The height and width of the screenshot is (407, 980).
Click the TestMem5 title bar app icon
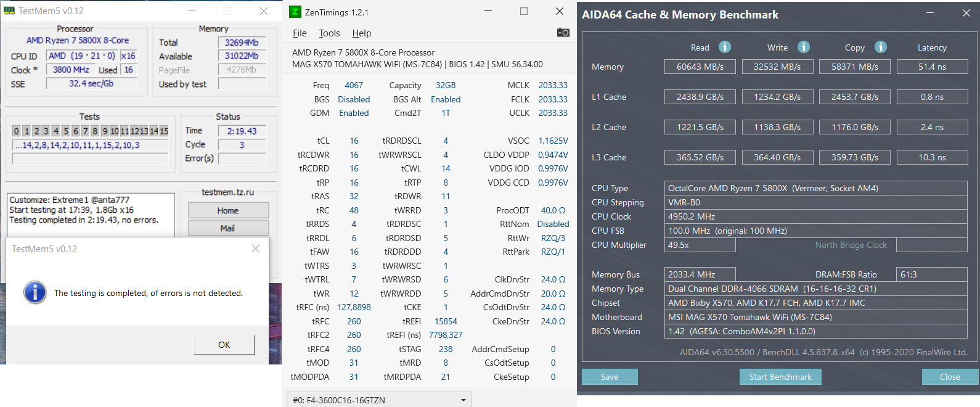coord(9,11)
